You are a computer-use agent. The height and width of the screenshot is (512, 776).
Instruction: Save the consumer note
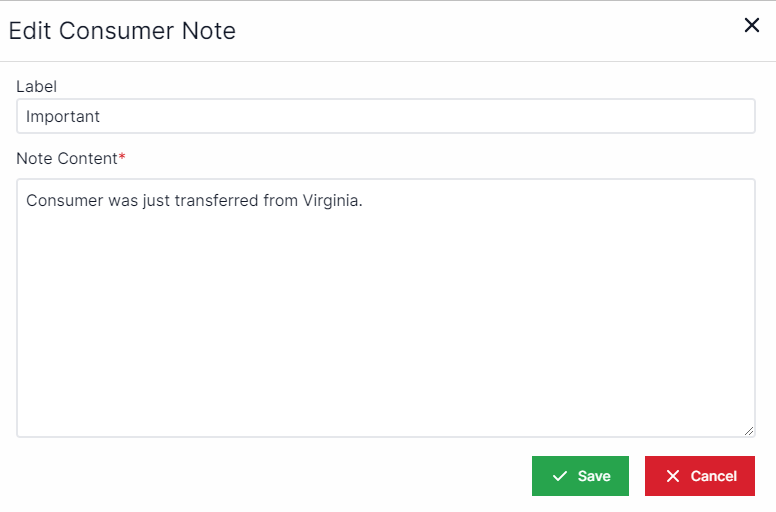[580, 476]
